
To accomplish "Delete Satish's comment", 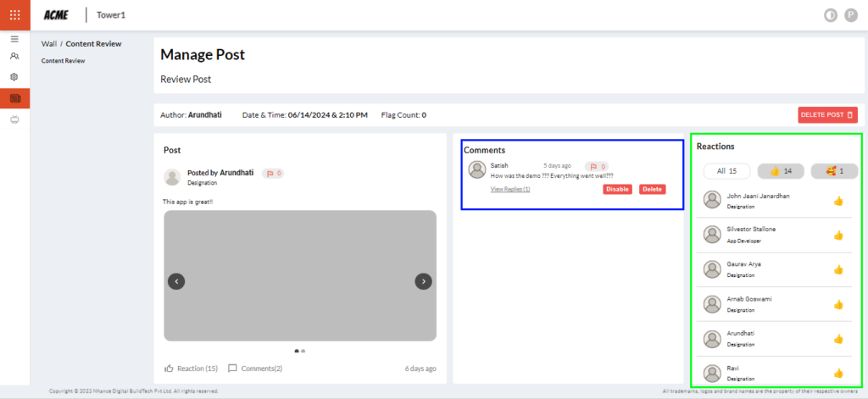I will [x=652, y=189].
